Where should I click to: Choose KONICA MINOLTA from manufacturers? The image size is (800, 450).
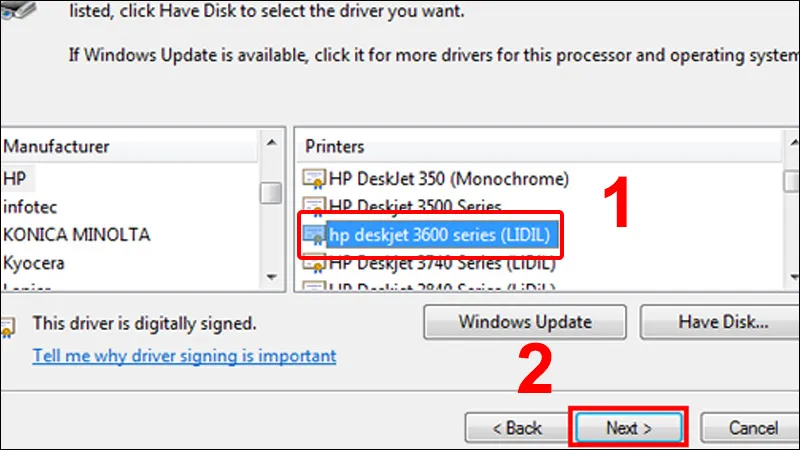point(76,235)
